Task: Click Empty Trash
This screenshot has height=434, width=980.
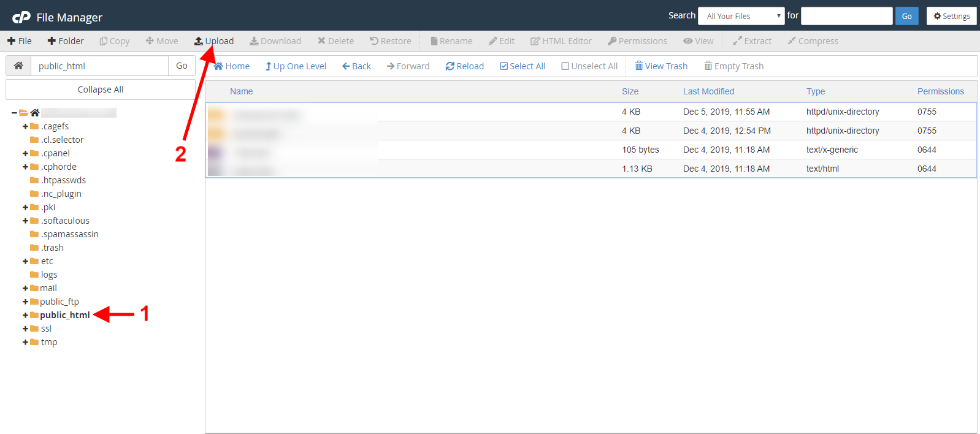Action: click(734, 66)
